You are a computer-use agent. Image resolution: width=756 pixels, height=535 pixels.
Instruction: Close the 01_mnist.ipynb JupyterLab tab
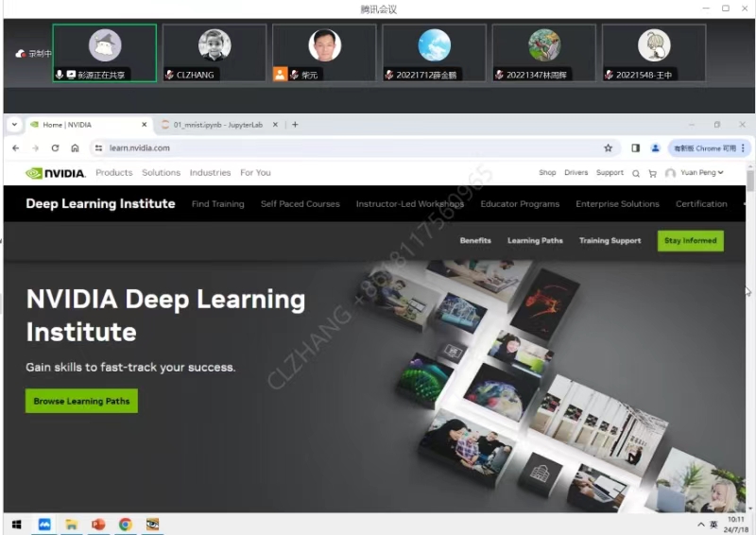tap(275, 125)
